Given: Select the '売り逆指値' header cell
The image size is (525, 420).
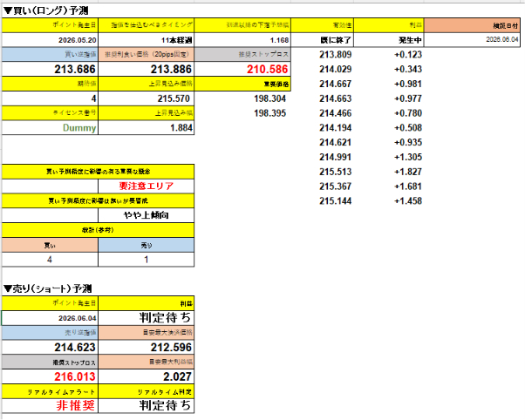Looking at the screenshot, I should [x=50, y=332].
